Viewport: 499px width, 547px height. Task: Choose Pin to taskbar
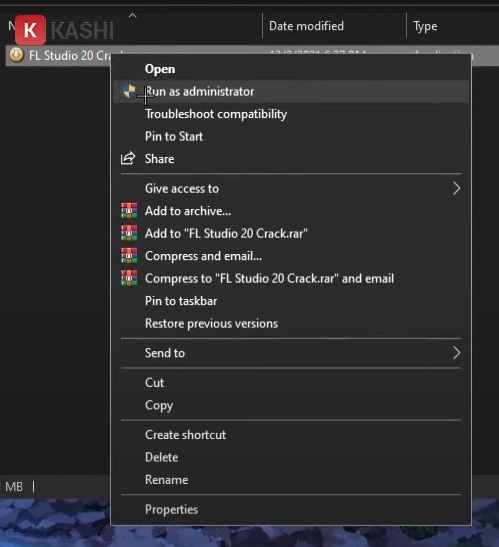point(291,301)
